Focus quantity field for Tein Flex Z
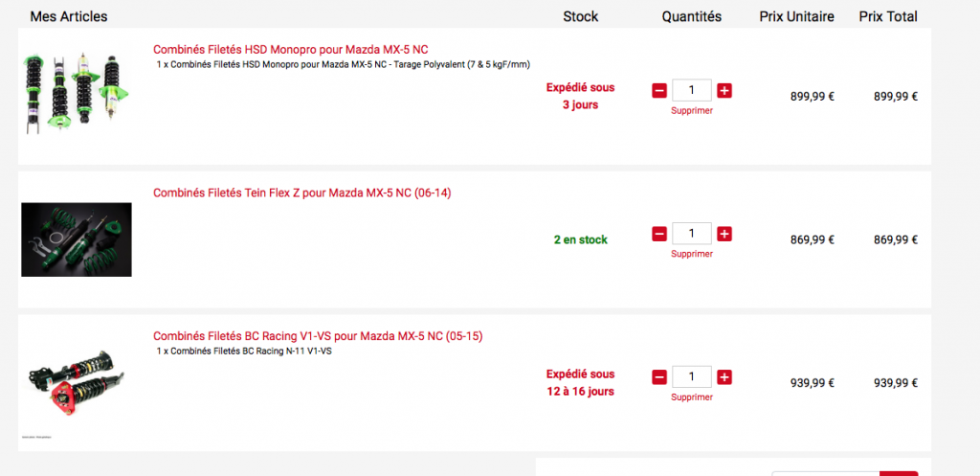Image resolution: width=980 pixels, height=476 pixels. point(692,234)
